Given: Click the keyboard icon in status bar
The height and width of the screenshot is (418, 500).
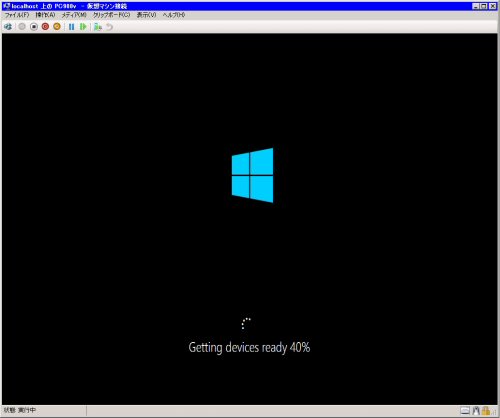Looking at the screenshot, I should point(465,411).
